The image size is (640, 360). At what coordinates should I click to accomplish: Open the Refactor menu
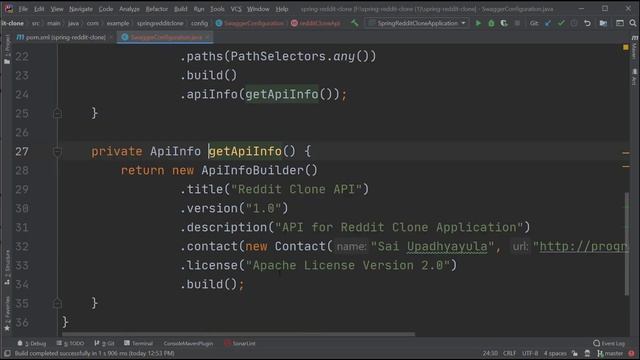tap(157, 9)
